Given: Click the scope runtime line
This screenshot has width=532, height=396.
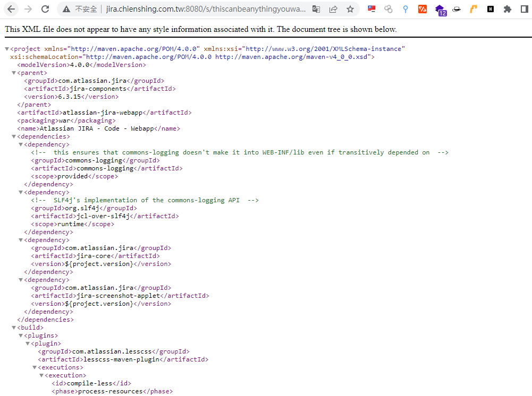Looking at the screenshot, I should [73, 224].
